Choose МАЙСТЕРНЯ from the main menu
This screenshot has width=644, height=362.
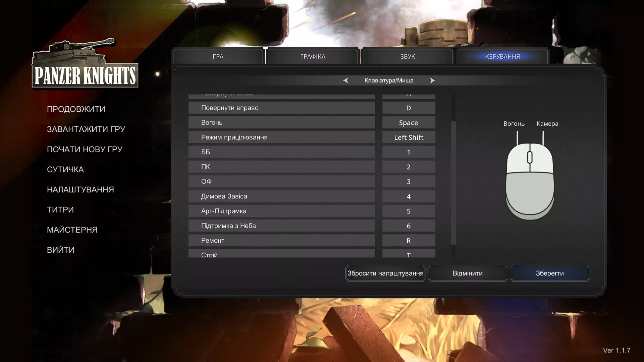pos(72,230)
